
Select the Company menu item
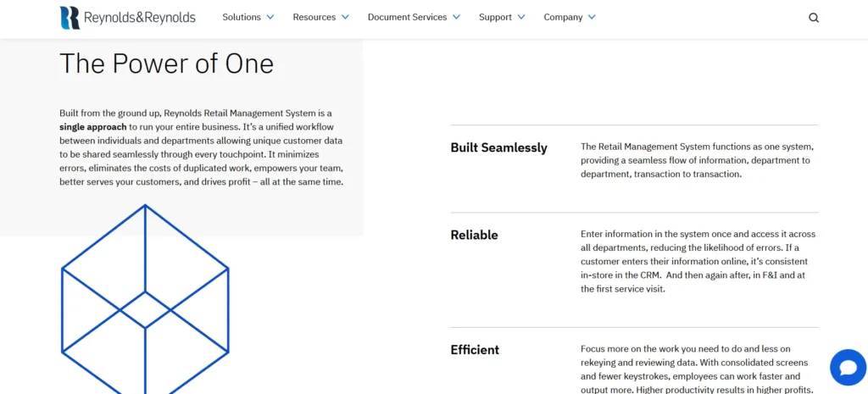tap(563, 17)
